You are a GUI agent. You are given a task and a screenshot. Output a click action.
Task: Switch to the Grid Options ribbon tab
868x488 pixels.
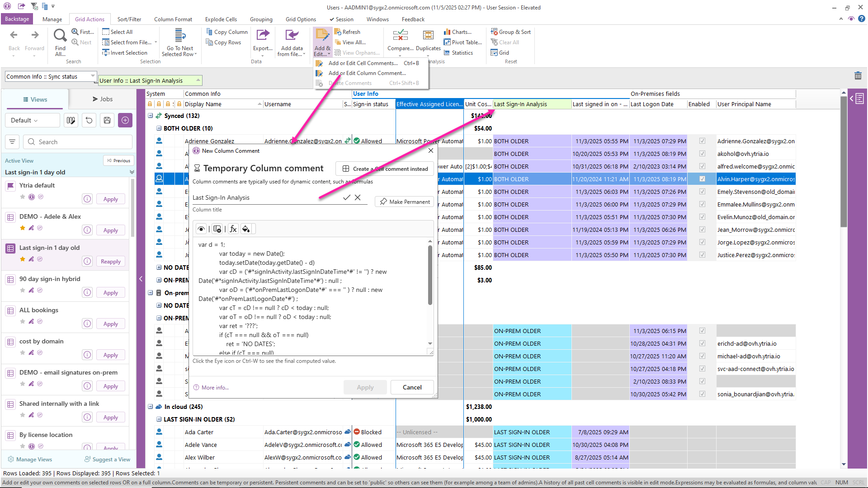click(301, 19)
